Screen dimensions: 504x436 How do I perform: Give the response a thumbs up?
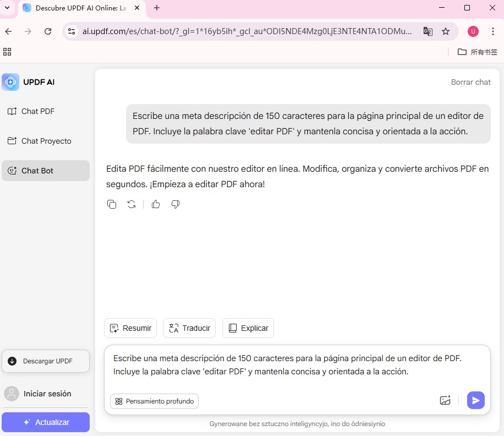pos(156,204)
